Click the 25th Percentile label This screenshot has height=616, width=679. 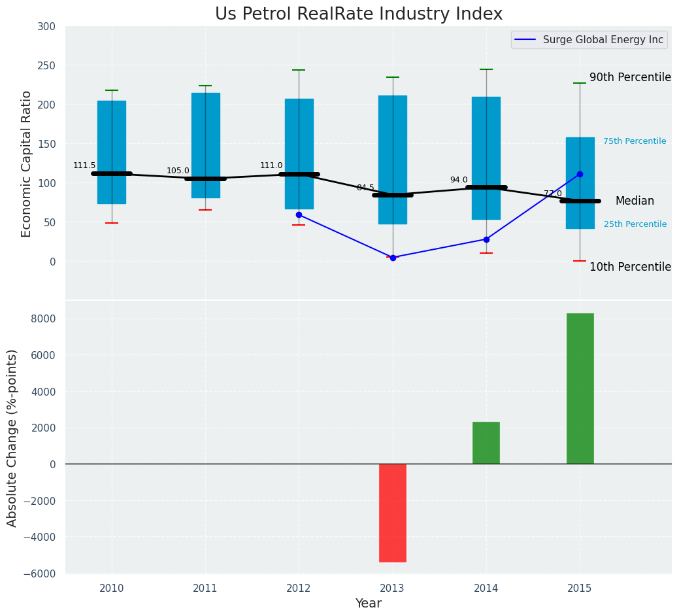coord(635,224)
